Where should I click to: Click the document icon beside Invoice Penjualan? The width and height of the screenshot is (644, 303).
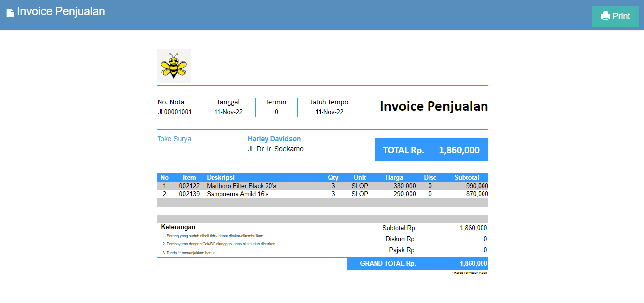pyautogui.click(x=10, y=13)
